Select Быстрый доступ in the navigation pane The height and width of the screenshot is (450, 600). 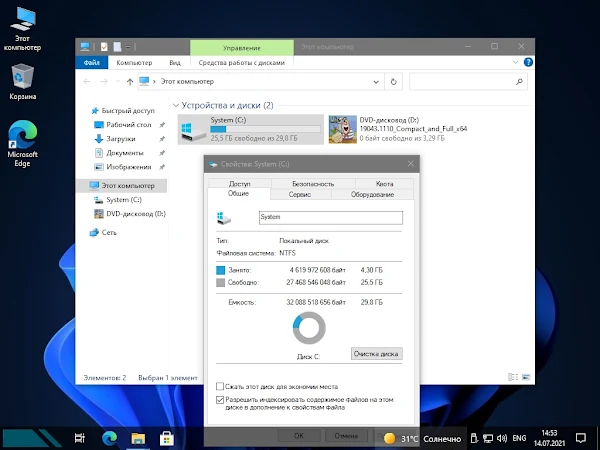point(128,111)
